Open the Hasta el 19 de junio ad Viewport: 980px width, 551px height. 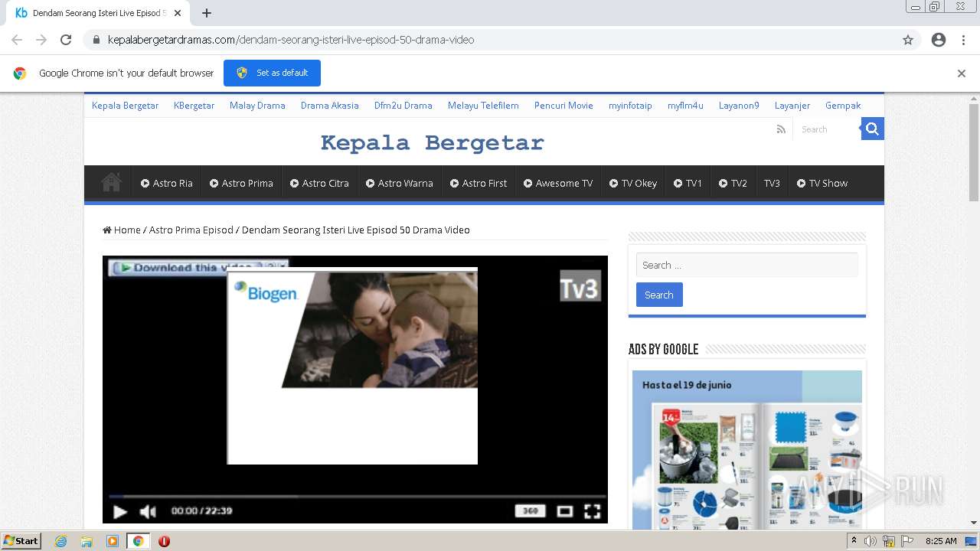(747, 450)
